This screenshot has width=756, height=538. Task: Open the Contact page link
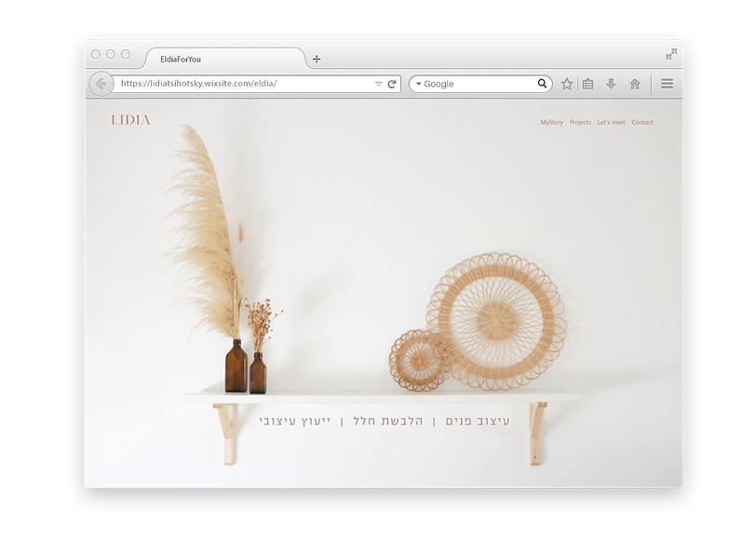click(x=642, y=123)
